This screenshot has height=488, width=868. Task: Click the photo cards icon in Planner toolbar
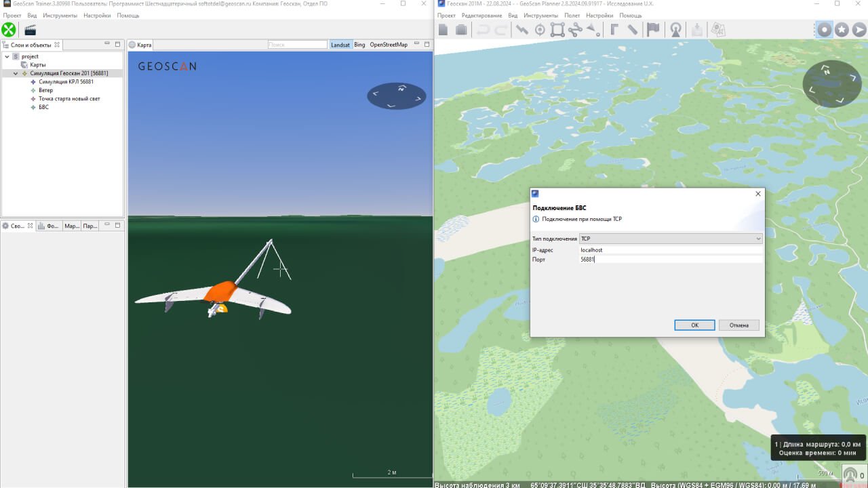click(718, 29)
